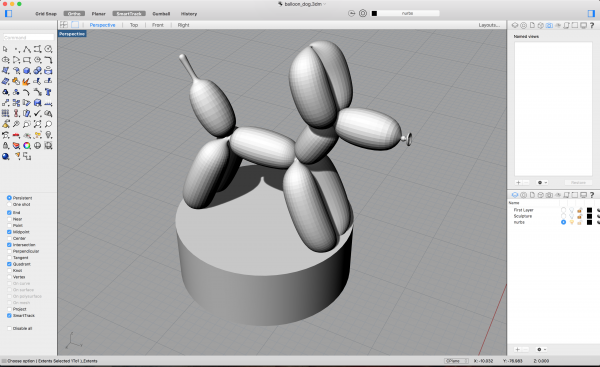Viewport: 600px width, 367px height.
Task: Switch to four-viewport layout icon
Action: [64, 24]
